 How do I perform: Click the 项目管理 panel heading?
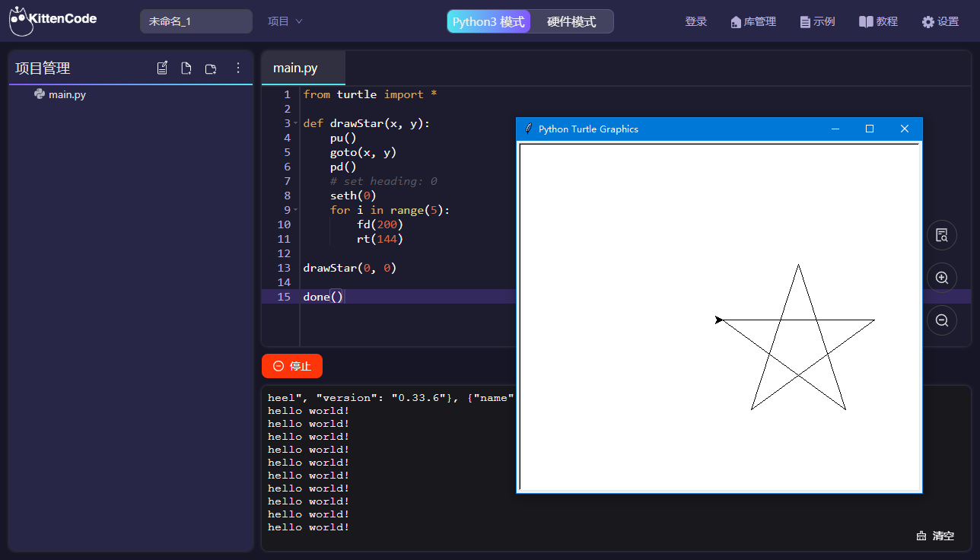pos(43,68)
